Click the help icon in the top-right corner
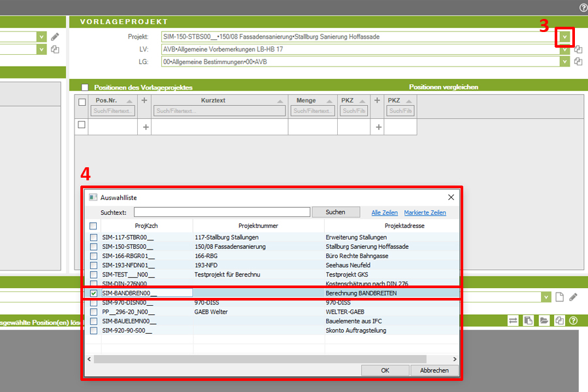 [x=583, y=7]
